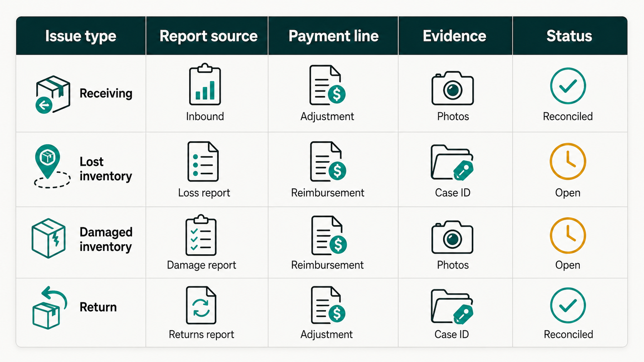Click the Return row Adjustment text
This screenshot has width=644, height=362.
pyautogui.click(x=327, y=334)
